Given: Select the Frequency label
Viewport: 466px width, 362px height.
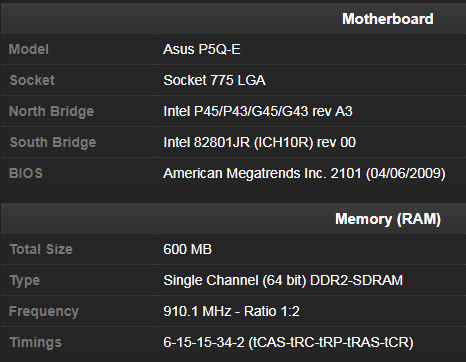Looking at the screenshot, I should pos(44,311).
